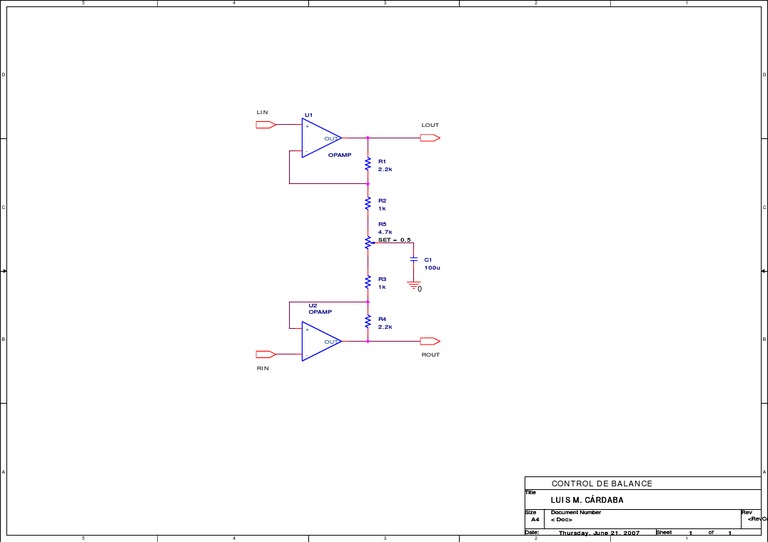Click the RIN input port symbol
This screenshot has width=768, height=542.
tap(266, 354)
